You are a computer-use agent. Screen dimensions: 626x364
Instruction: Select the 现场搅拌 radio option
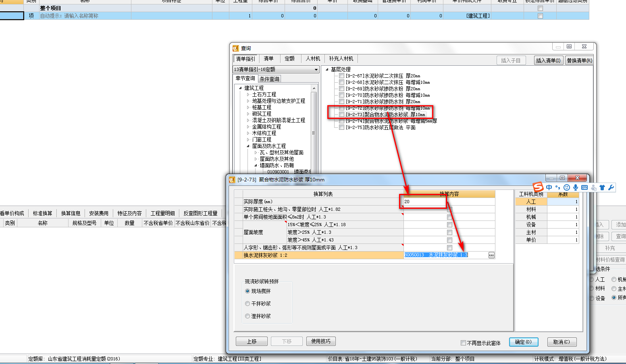pyautogui.click(x=247, y=291)
